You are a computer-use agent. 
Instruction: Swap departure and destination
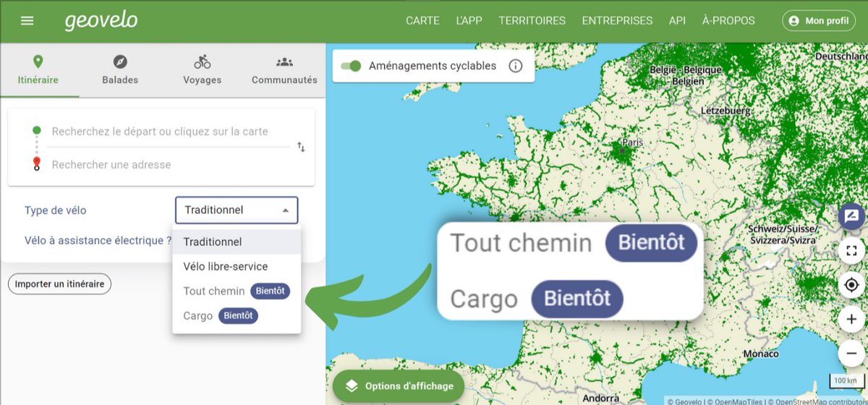coord(301,148)
